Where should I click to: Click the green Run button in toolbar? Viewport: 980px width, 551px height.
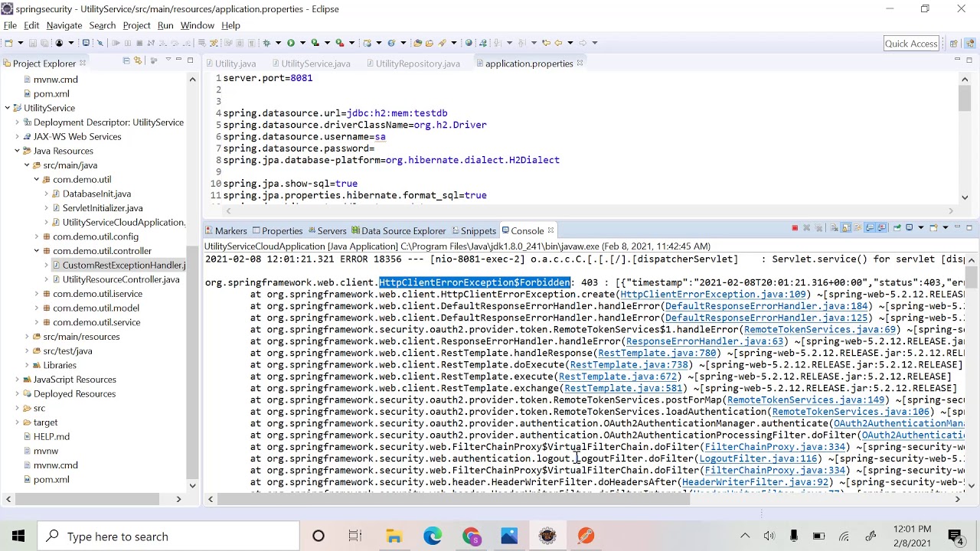pyautogui.click(x=290, y=43)
